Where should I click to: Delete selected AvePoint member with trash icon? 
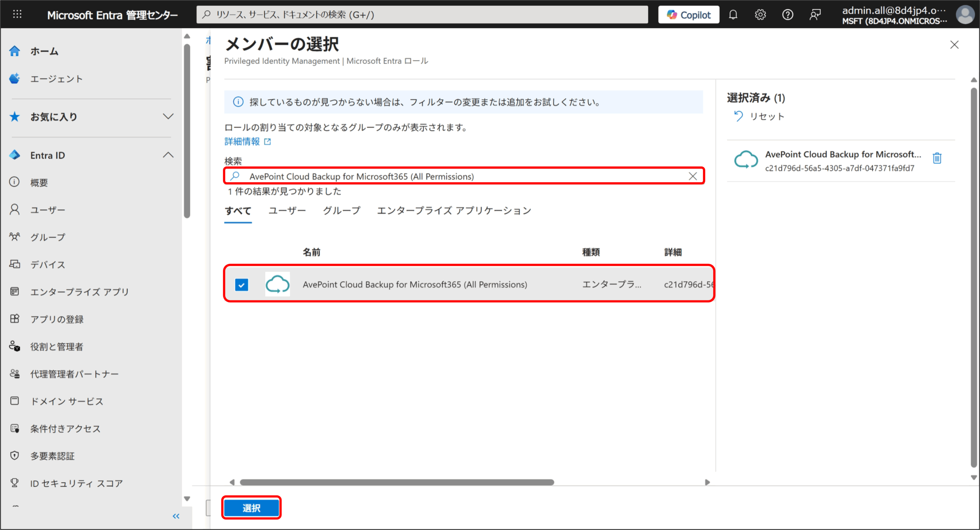click(937, 158)
